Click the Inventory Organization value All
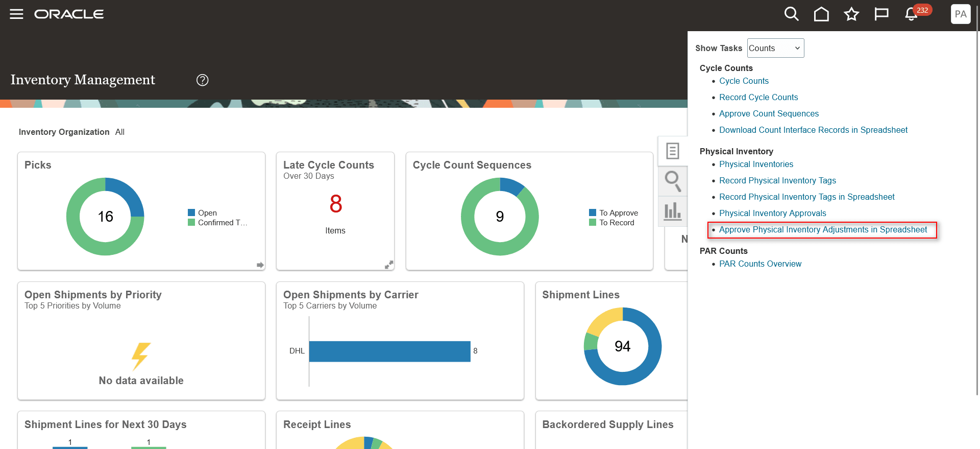980x449 pixels. tap(120, 132)
